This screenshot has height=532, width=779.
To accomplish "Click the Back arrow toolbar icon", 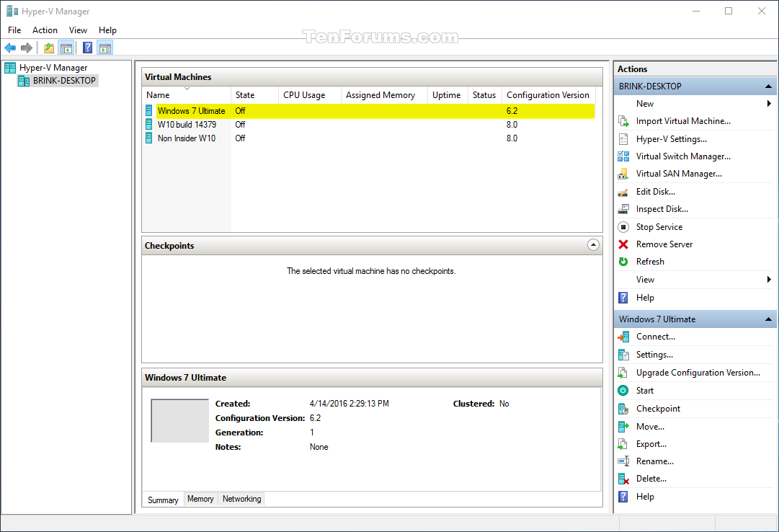I will 10,48.
